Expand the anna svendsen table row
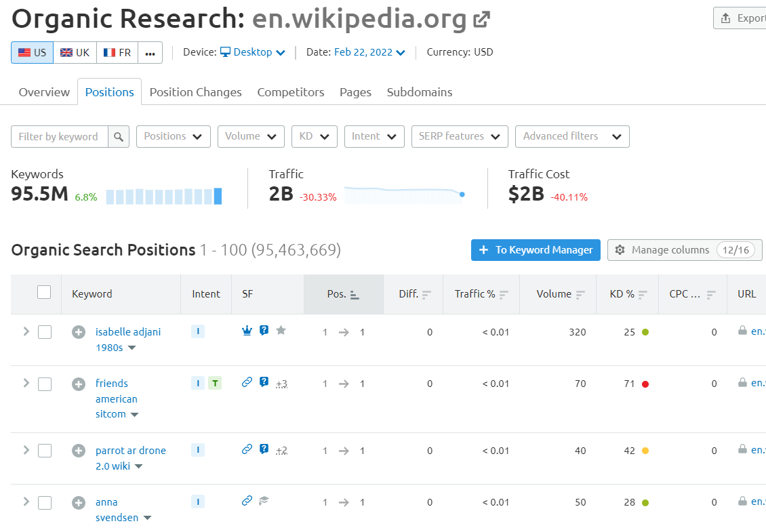The image size is (766, 532). click(25, 502)
